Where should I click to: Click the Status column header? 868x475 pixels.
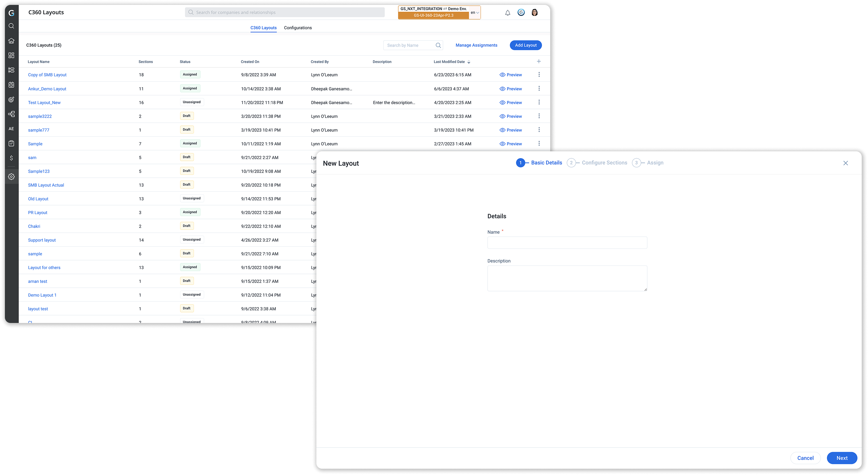pyautogui.click(x=185, y=62)
